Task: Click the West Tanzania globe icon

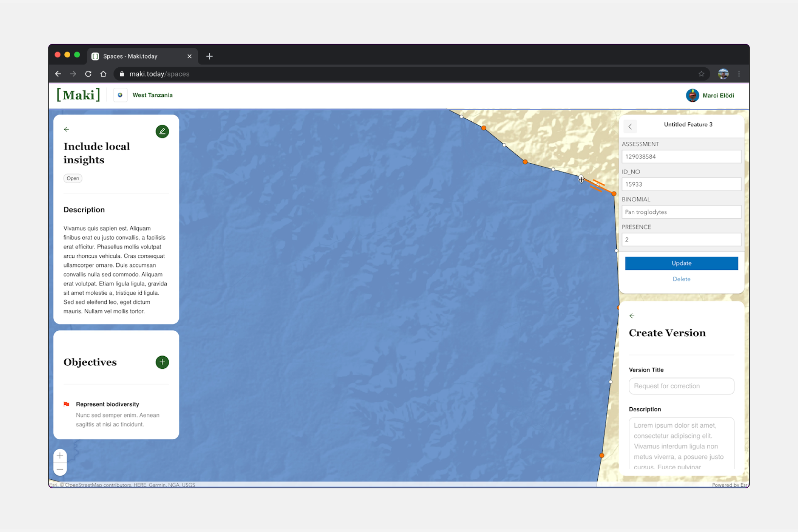Action: [120, 95]
